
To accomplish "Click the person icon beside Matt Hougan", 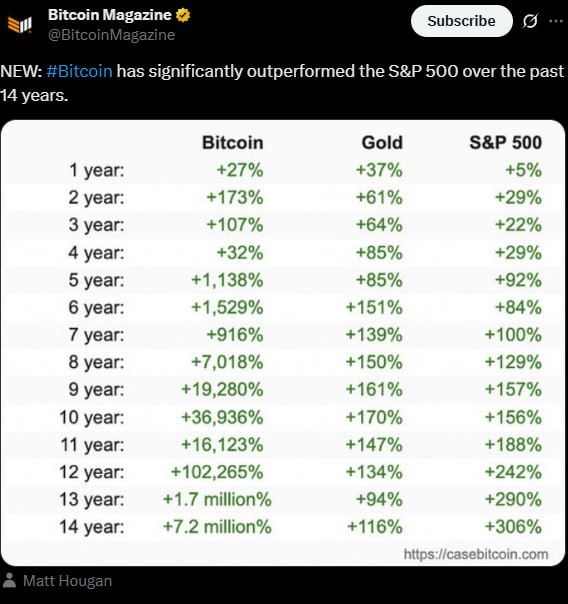I will click(x=9, y=580).
